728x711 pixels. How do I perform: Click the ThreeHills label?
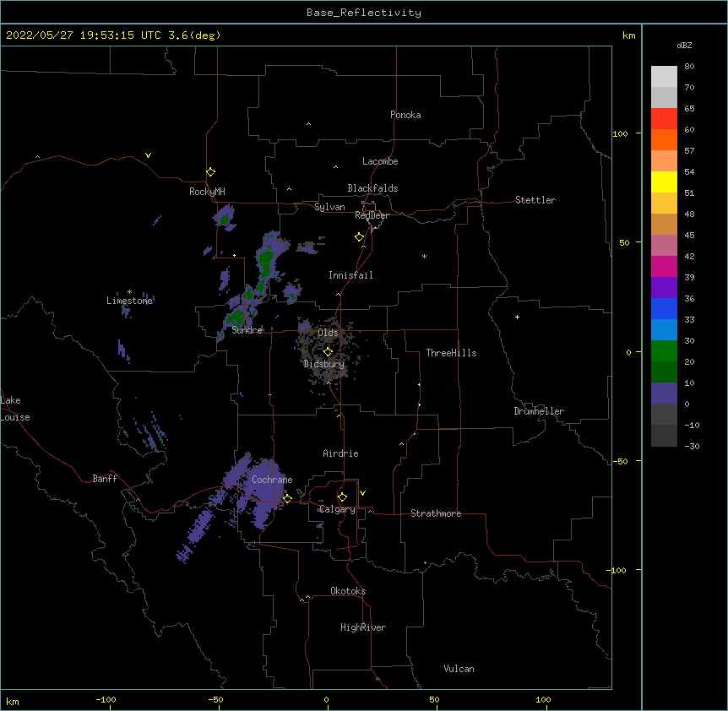coord(451,353)
